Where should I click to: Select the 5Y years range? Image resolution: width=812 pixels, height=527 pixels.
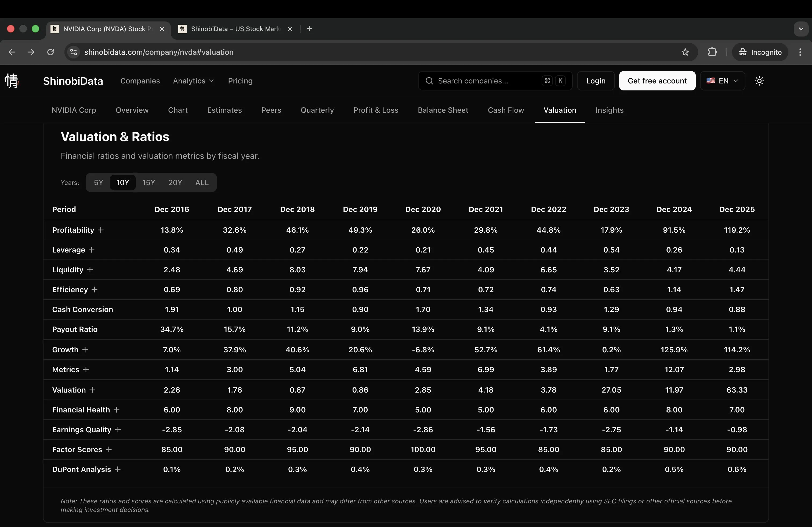click(98, 182)
